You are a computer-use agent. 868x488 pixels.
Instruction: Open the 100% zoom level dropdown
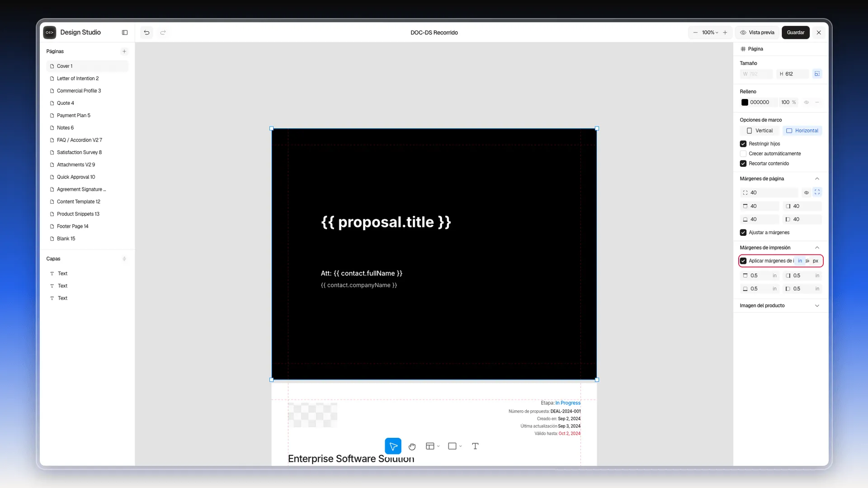(710, 33)
